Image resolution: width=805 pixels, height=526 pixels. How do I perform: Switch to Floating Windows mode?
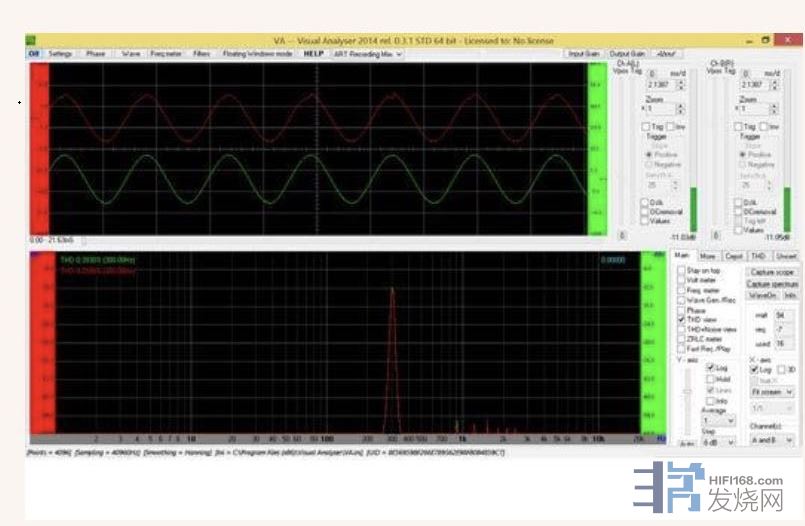(x=257, y=54)
